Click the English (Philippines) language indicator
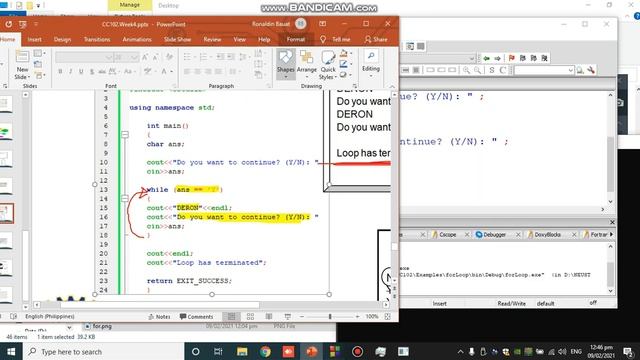640x360 pixels. (50, 316)
